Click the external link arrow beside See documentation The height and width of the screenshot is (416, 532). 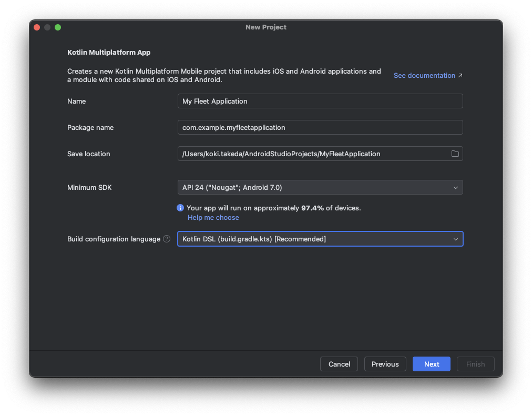pos(461,75)
